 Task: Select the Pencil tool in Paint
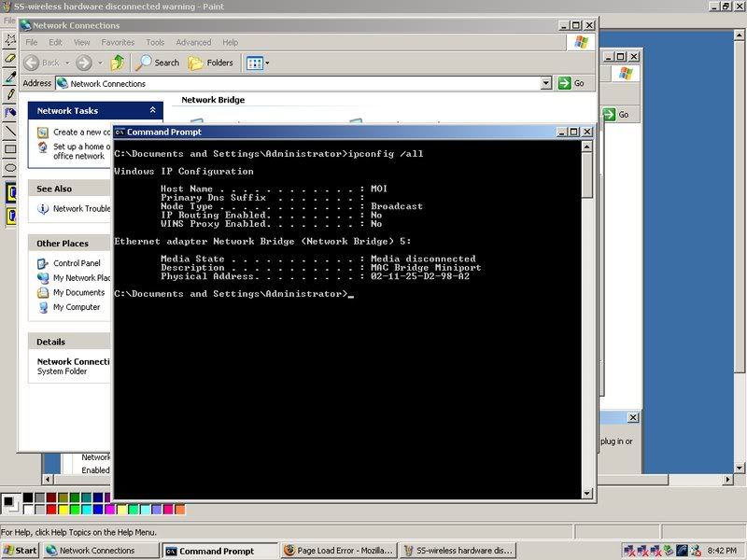(10, 94)
